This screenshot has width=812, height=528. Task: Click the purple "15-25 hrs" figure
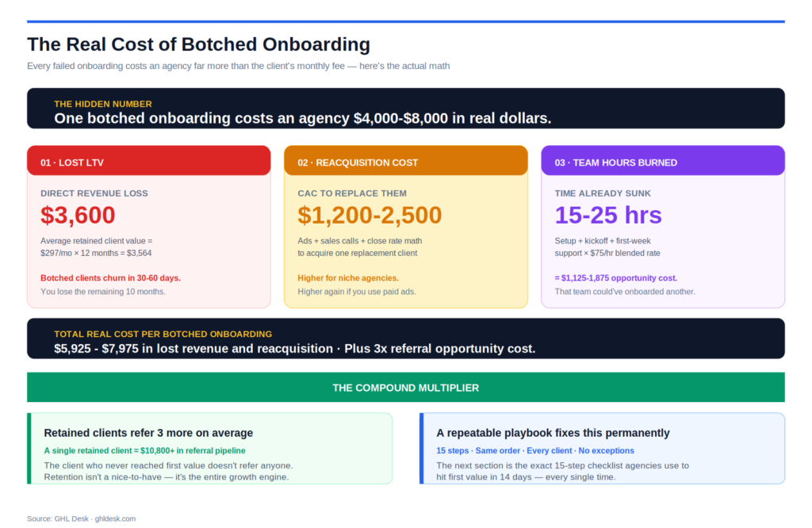[x=608, y=215]
